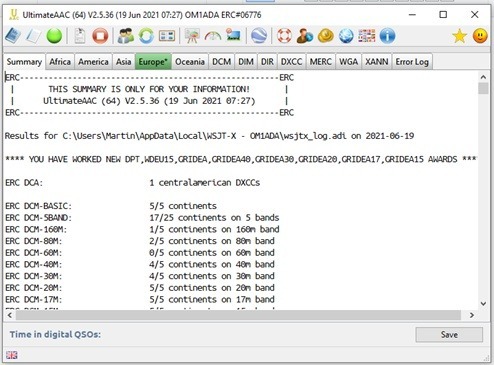
Task: Click the lifebuoy help icon
Action: [x=284, y=36]
